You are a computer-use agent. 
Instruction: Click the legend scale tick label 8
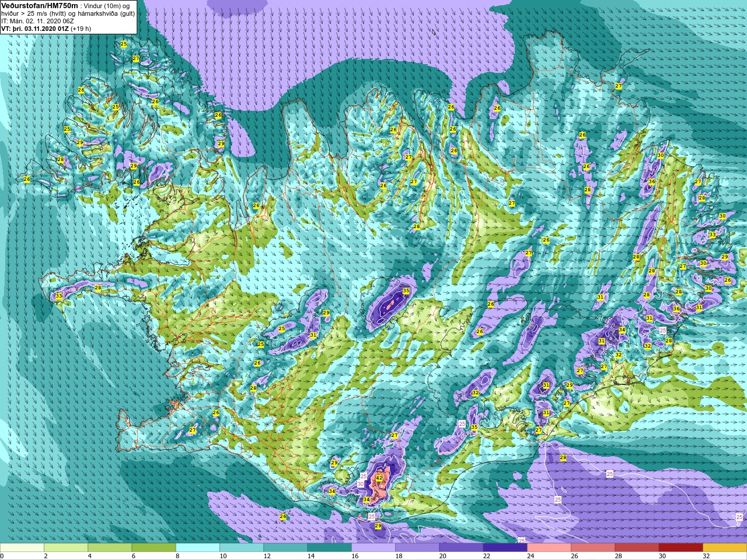coord(177,556)
